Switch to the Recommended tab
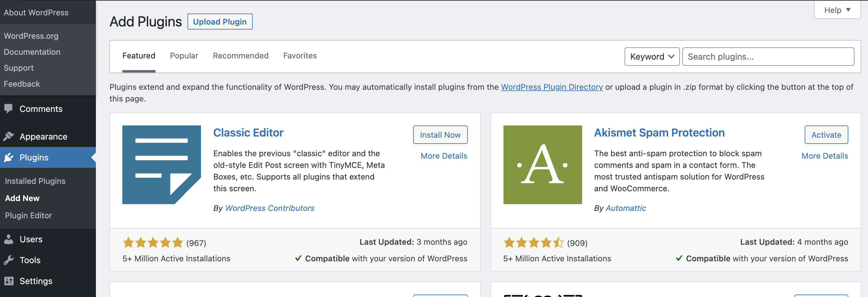The height and width of the screenshot is (297, 868). coord(241,56)
